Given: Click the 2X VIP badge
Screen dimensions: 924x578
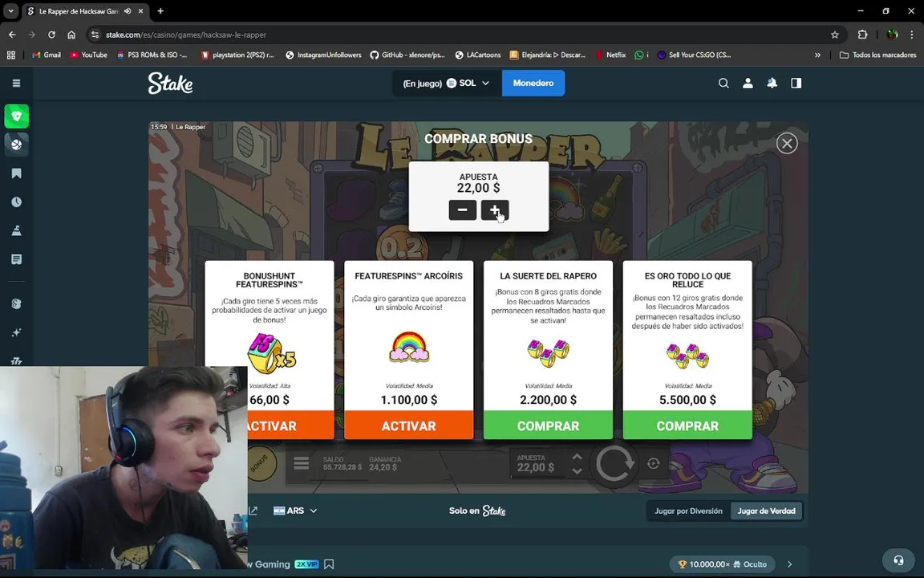Looking at the screenshot, I should coord(307,564).
